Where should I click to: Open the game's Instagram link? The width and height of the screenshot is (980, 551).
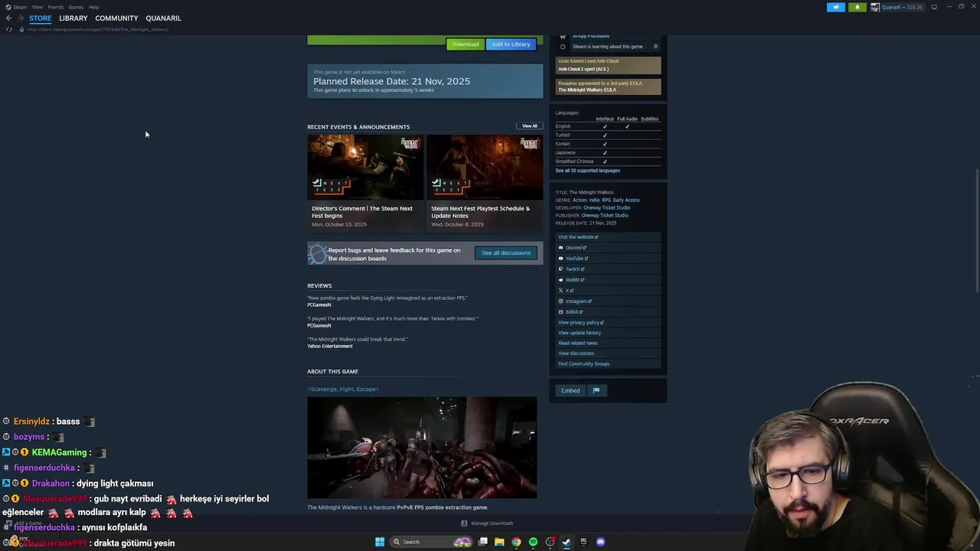[608, 302]
